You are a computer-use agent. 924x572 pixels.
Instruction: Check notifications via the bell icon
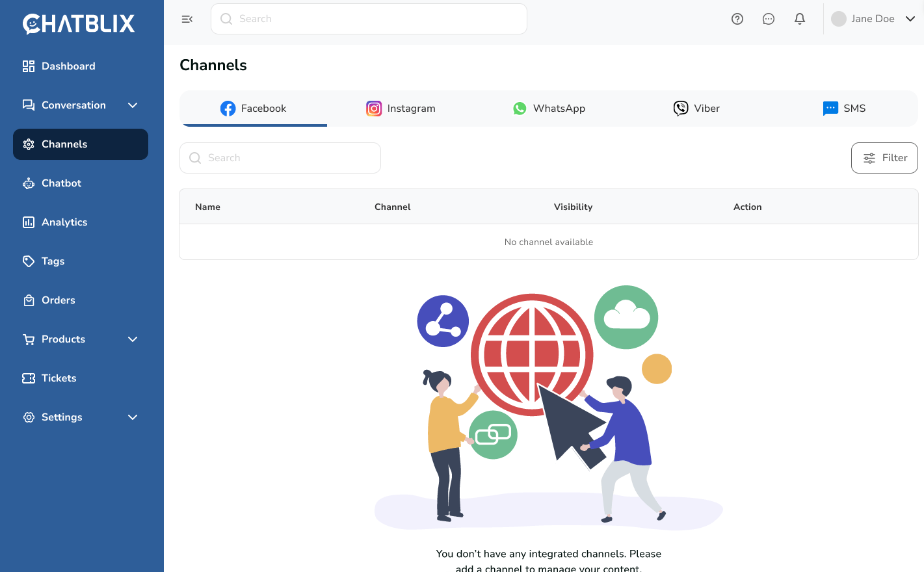click(799, 18)
